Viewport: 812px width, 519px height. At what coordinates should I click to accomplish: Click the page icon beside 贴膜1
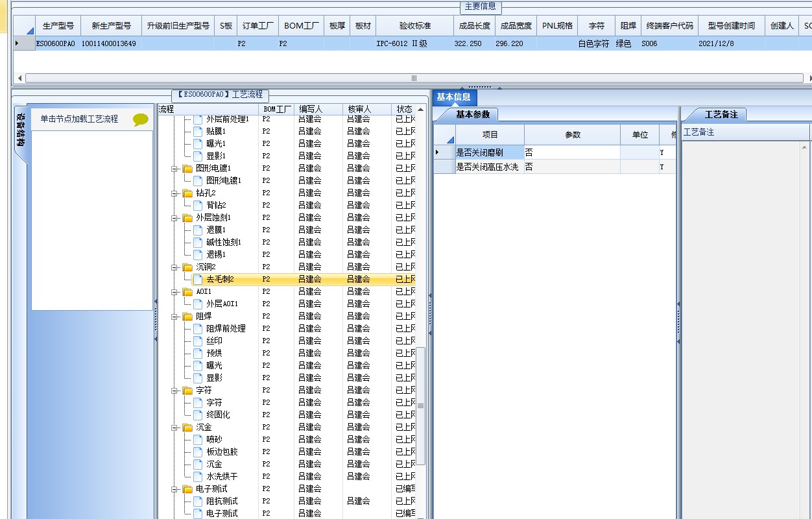[198, 131]
